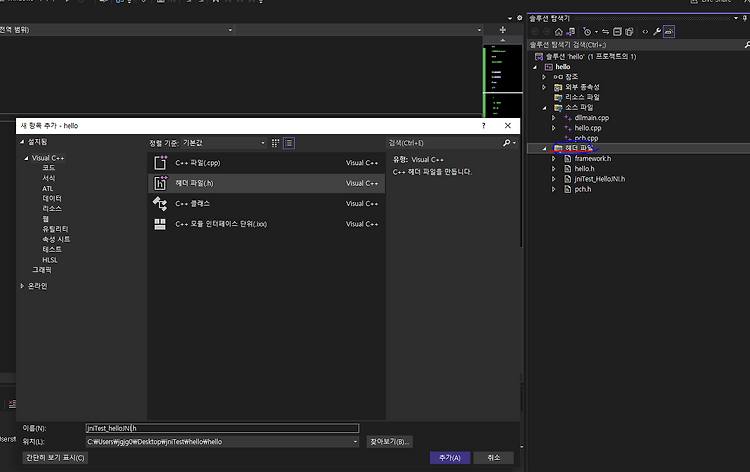The image size is (750, 472).
Task: Click the Back arrow in Solution Explorer toolbar
Action: (x=535, y=32)
